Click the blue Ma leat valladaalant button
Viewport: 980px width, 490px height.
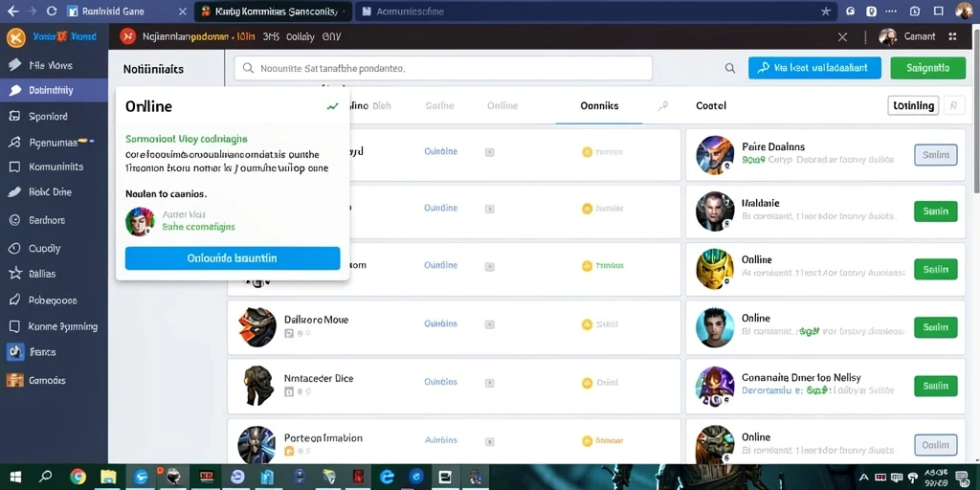point(814,68)
